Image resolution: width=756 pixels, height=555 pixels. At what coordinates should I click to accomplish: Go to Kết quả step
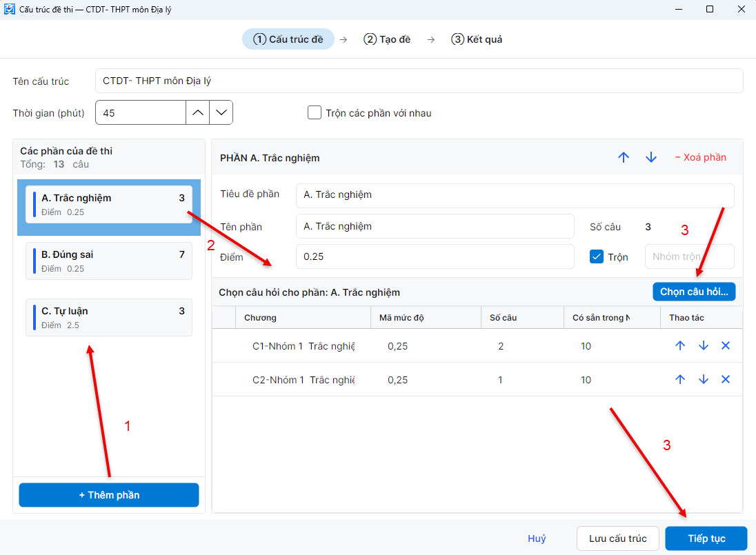tap(477, 39)
